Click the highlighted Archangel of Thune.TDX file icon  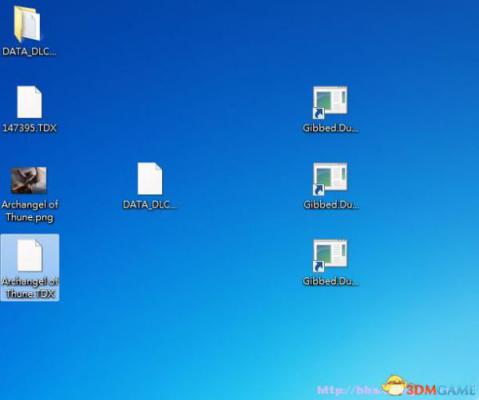[x=30, y=256]
